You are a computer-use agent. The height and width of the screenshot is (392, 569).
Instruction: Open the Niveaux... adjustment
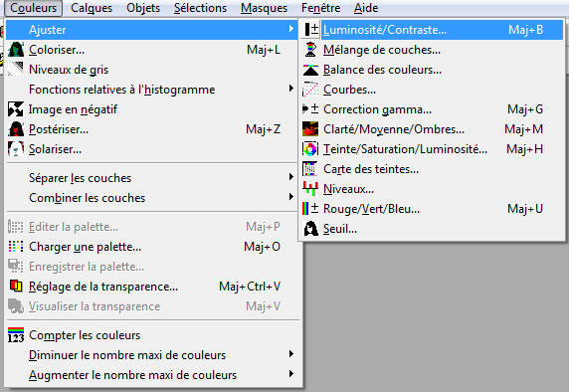tap(431, 189)
